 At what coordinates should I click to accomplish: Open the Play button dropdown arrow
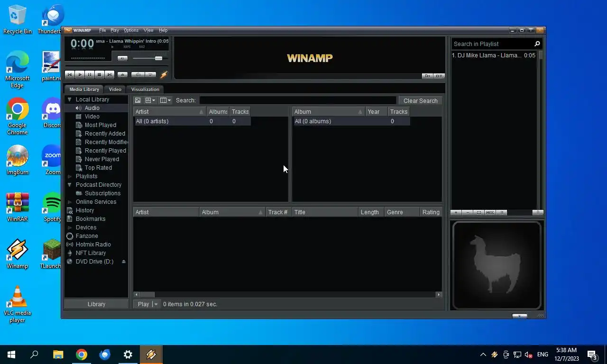click(156, 304)
